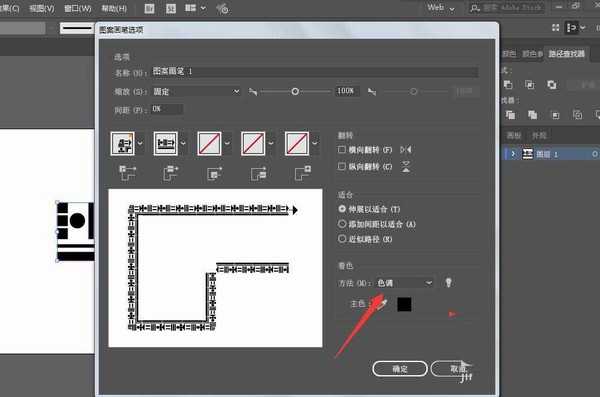Screen dimensions: 600x397
Task: Click the horizontal flip icon
Action: point(406,150)
